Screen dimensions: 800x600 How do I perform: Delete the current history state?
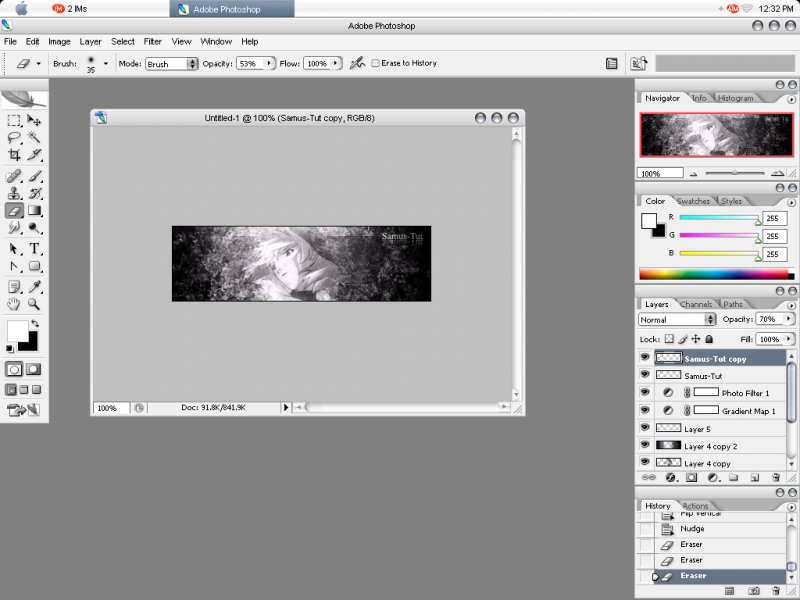tap(776, 591)
